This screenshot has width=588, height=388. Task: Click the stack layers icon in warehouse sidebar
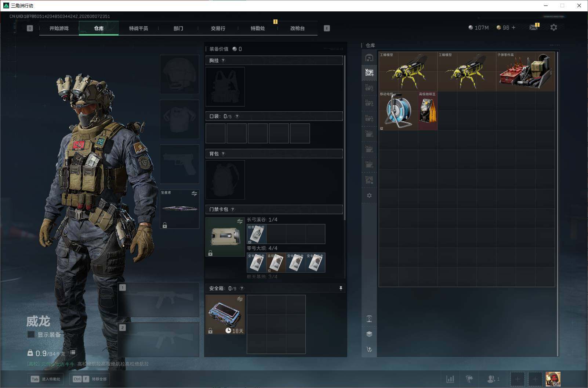[369, 334]
